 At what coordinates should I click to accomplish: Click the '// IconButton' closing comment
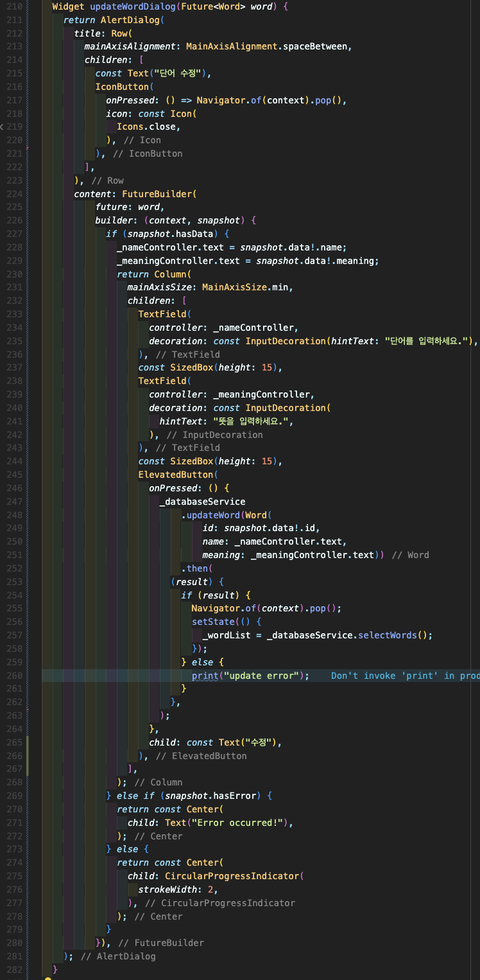tap(148, 153)
